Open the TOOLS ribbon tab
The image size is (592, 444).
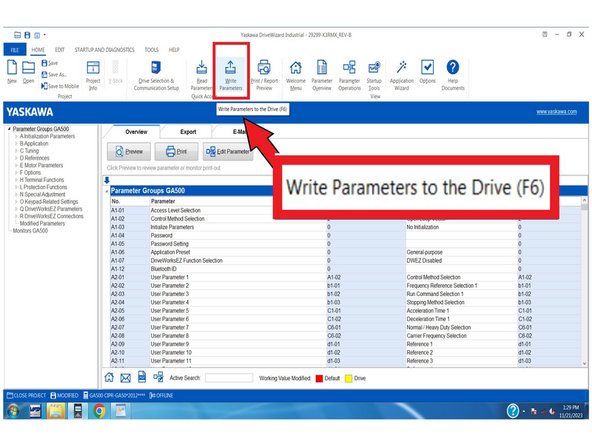[x=152, y=50]
